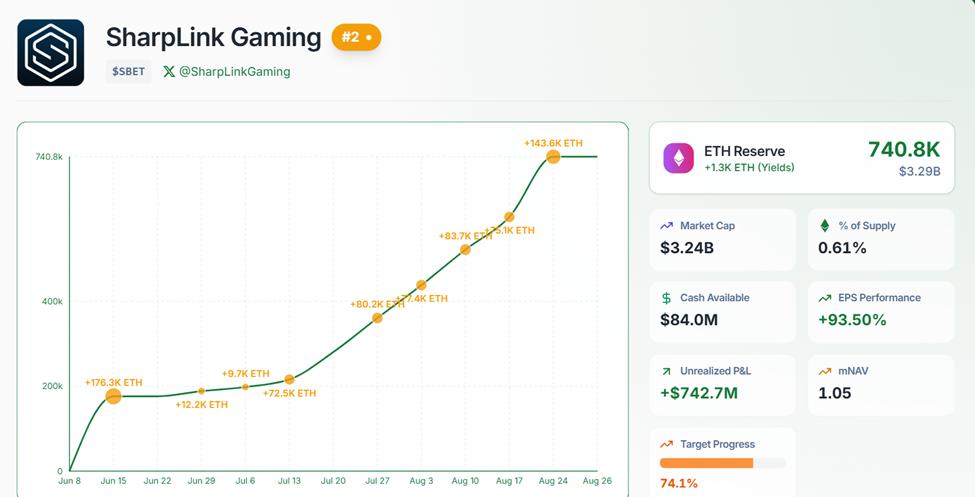Click the 740.8K ETH Reserve value
Screen dimensions: 975x497
pyautogui.click(x=903, y=149)
